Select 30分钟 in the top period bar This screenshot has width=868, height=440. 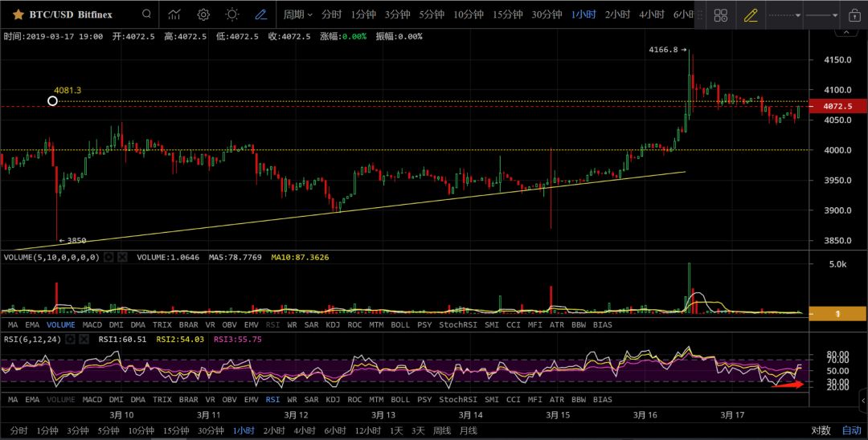pos(547,14)
